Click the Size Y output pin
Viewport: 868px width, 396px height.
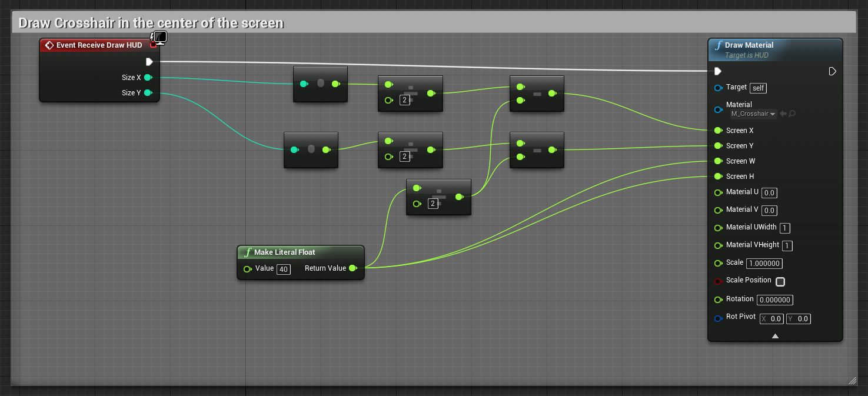coord(148,93)
